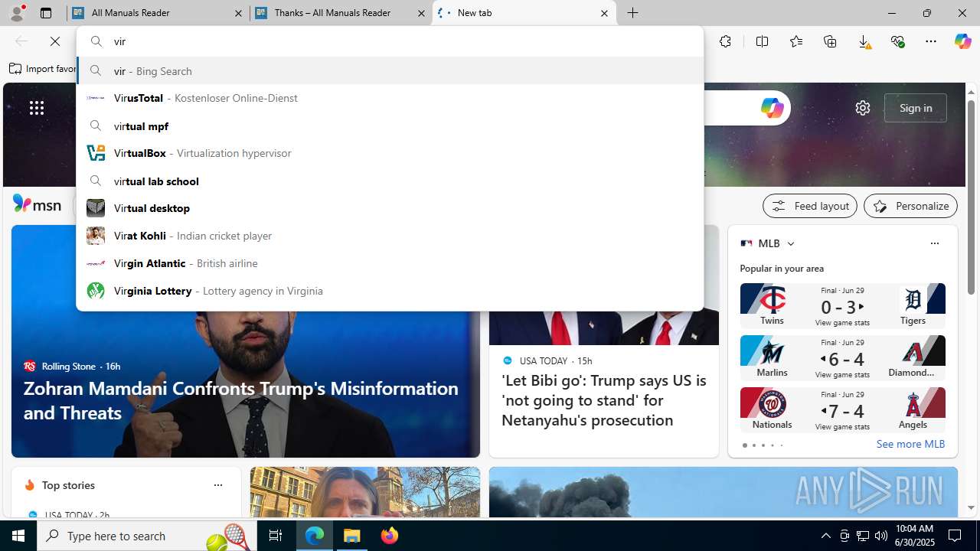Open the network icon in system tray

pos(862,536)
